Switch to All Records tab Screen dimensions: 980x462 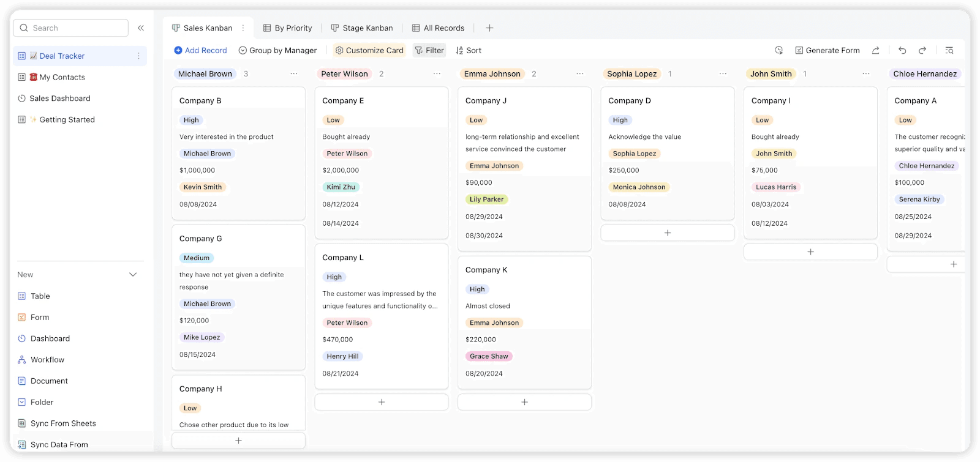point(439,28)
